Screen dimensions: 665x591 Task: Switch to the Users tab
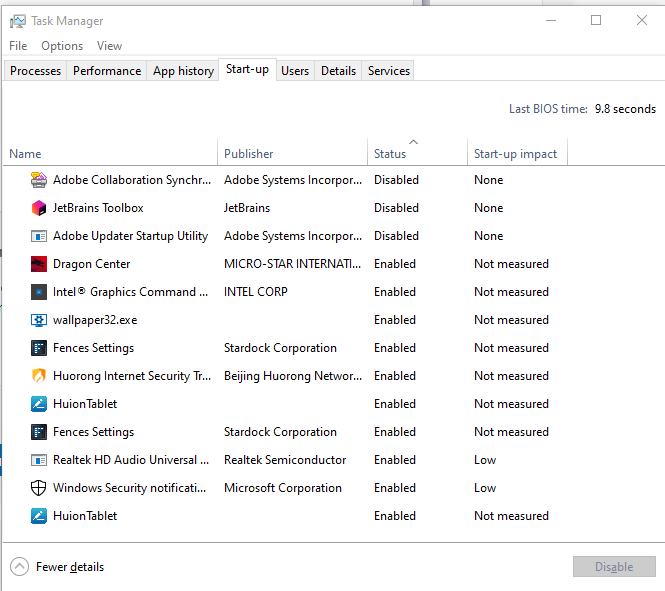pos(295,70)
